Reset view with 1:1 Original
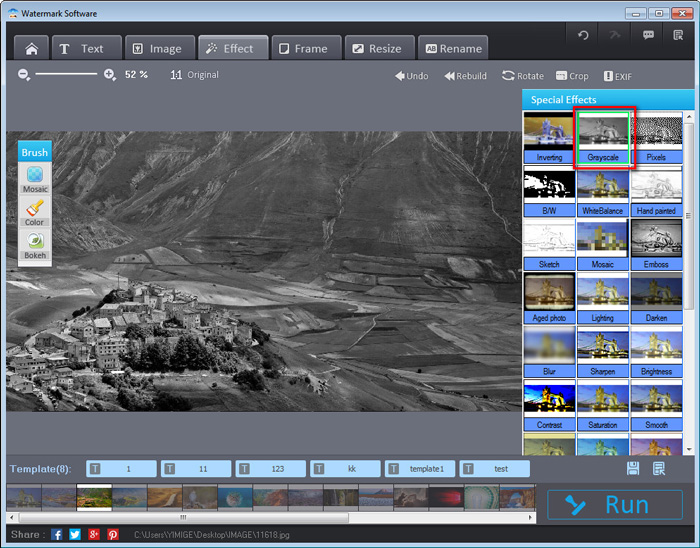This screenshot has height=548, width=700. coord(194,75)
